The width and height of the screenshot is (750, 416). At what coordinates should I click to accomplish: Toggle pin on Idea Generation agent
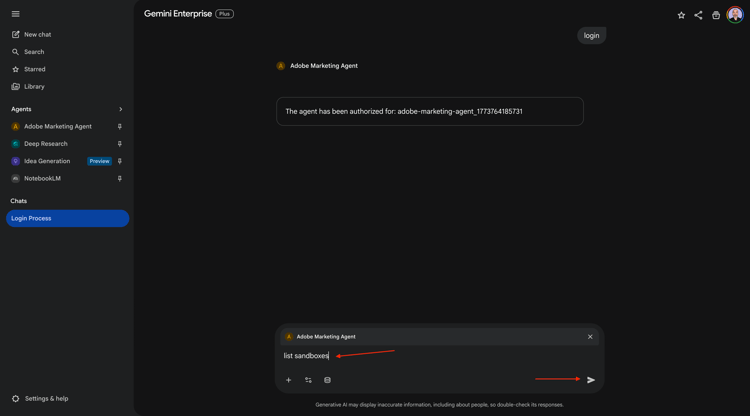click(x=120, y=161)
